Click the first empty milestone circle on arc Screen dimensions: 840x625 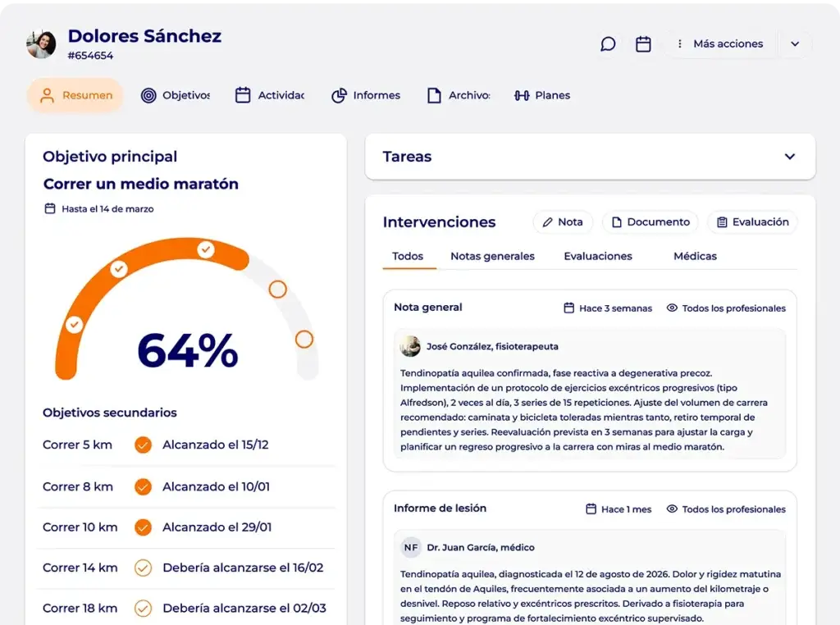pyautogui.click(x=277, y=290)
